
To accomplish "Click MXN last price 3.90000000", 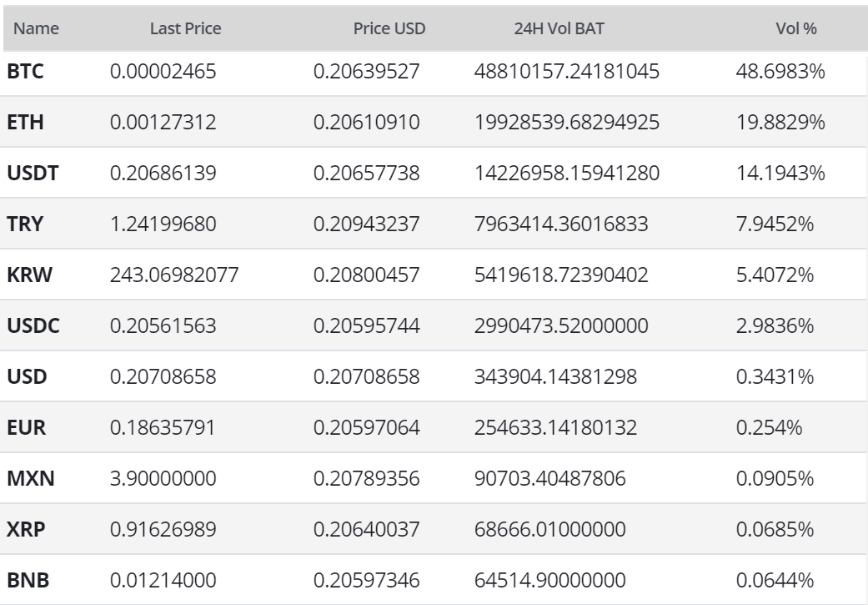I will coord(163,479).
